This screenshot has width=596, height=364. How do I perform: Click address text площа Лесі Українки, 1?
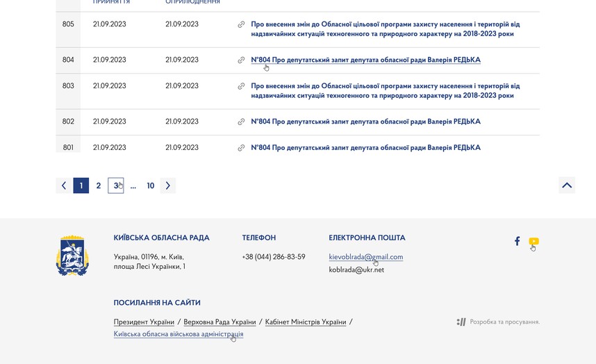pyautogui.click(x=149, y=267)
